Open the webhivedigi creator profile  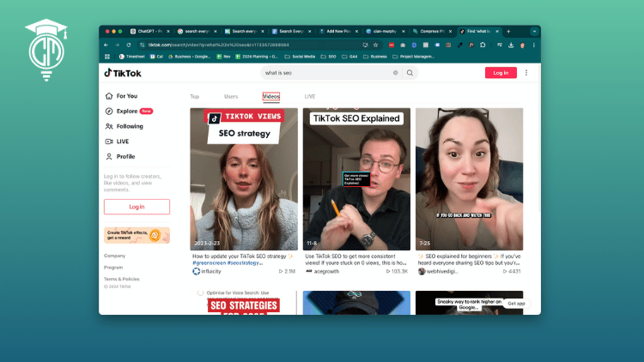(x=438, y=271)
